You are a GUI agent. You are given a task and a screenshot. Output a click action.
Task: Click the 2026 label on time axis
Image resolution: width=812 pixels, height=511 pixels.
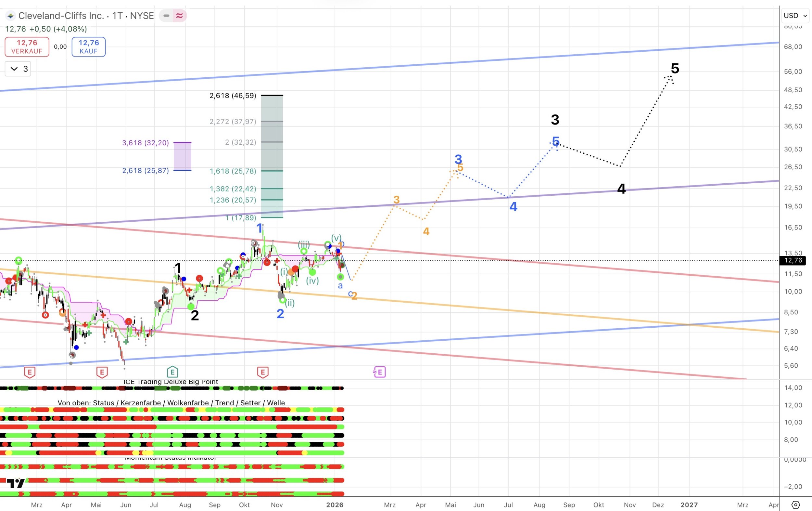(335, 504)
